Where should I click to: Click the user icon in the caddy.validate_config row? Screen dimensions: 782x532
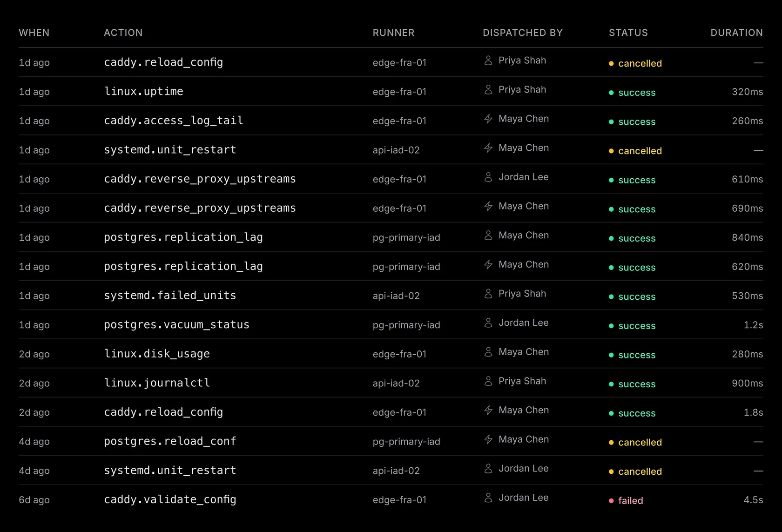tap(488, 498)
